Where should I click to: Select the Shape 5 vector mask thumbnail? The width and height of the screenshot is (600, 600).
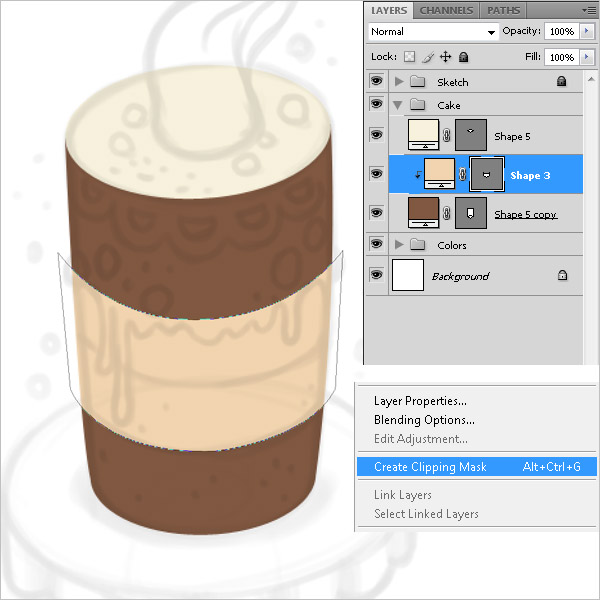[471, 135]
